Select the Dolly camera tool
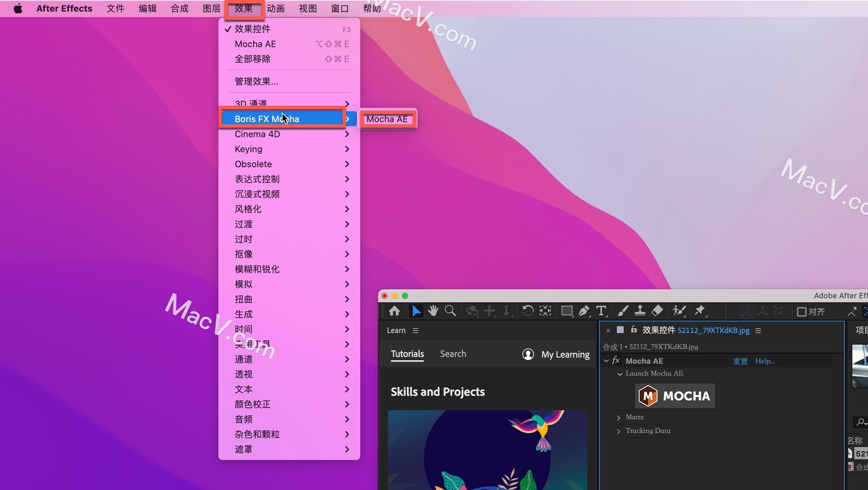868x490 pixels. click(506, 311)
